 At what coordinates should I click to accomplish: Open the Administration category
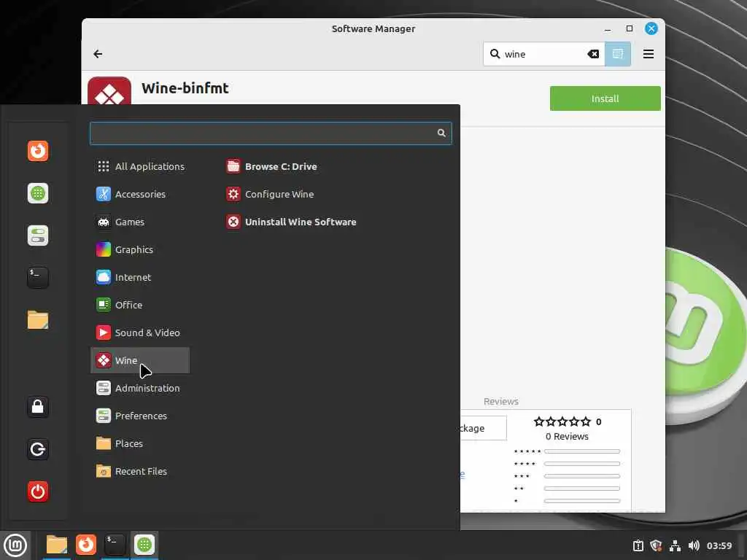point(140,388)
